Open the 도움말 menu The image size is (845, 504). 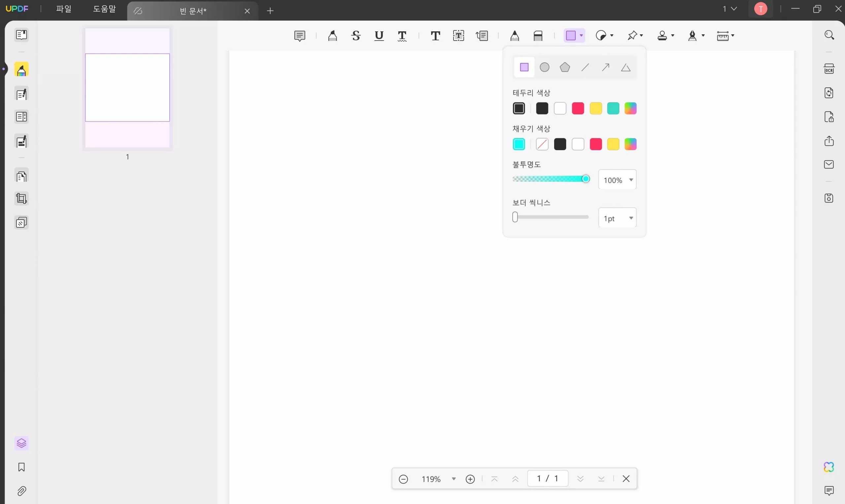(x=104, y=9)
